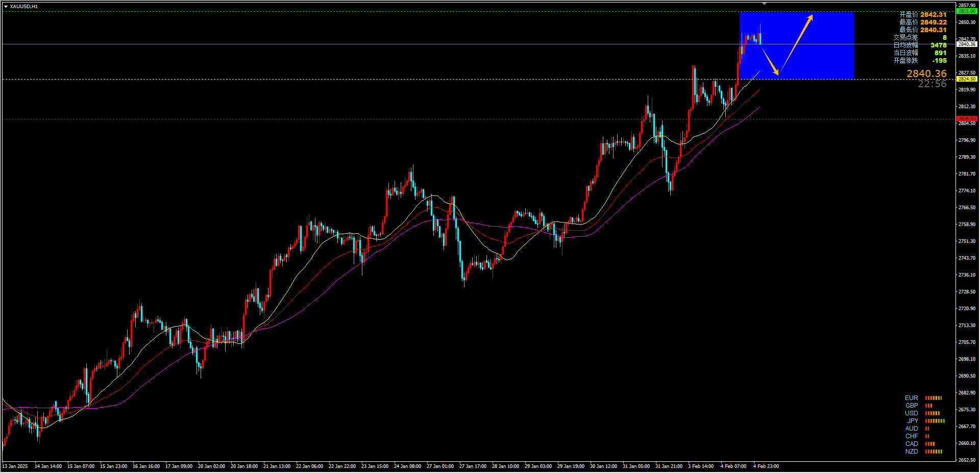Click the 2835.10 price scale label
Viewport: 980px width, 473px height.
(967, 56)
